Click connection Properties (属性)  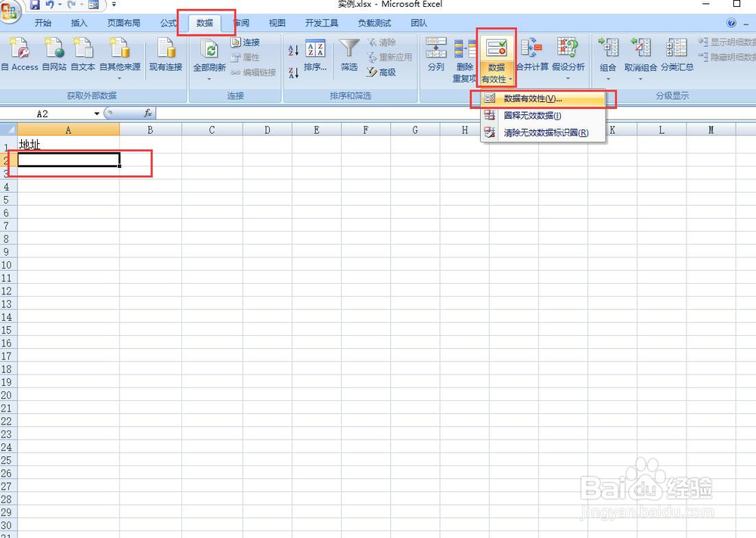point(246,58)
